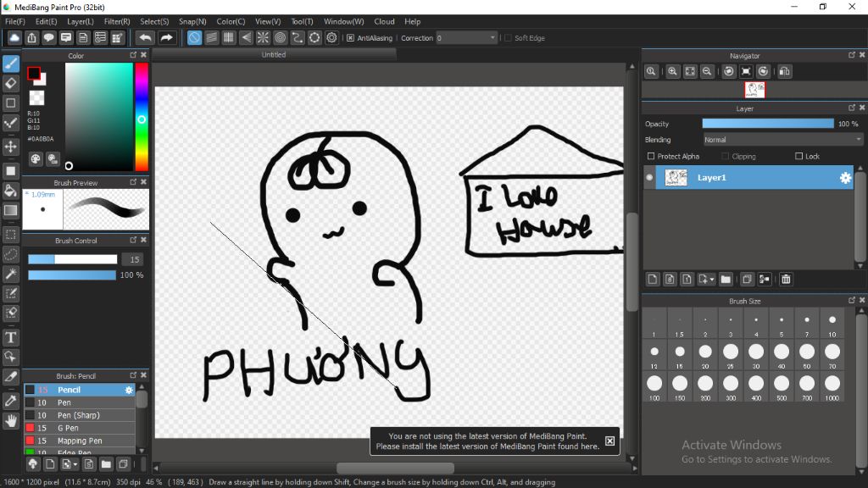
Task: Click the Navigator canvas thumbnail
Action: pos(754,90)
